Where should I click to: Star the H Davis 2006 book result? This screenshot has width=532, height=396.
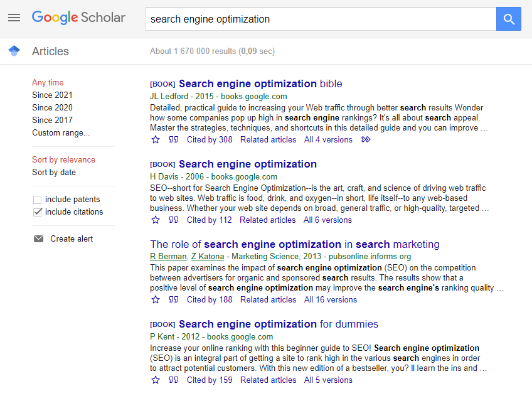tap(156, 220)
